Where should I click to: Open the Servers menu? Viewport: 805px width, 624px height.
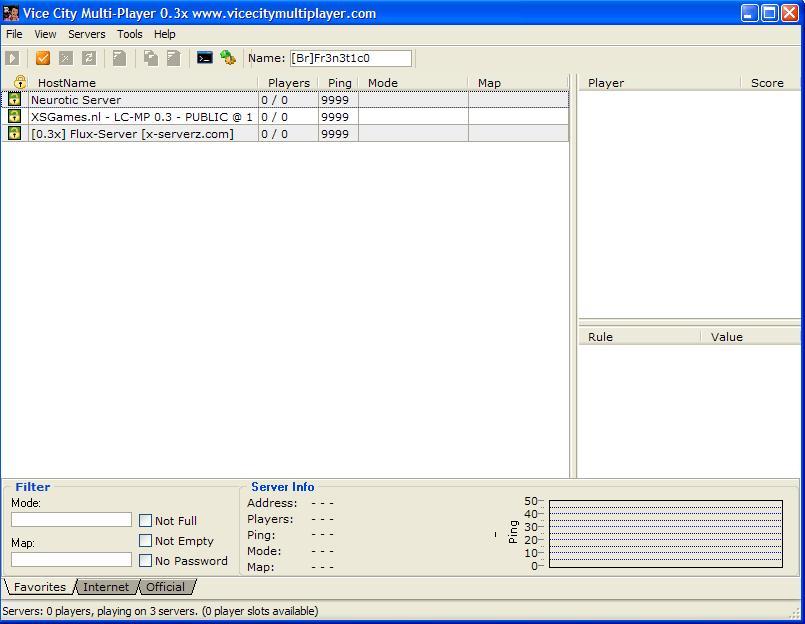(x=87, y=34)
